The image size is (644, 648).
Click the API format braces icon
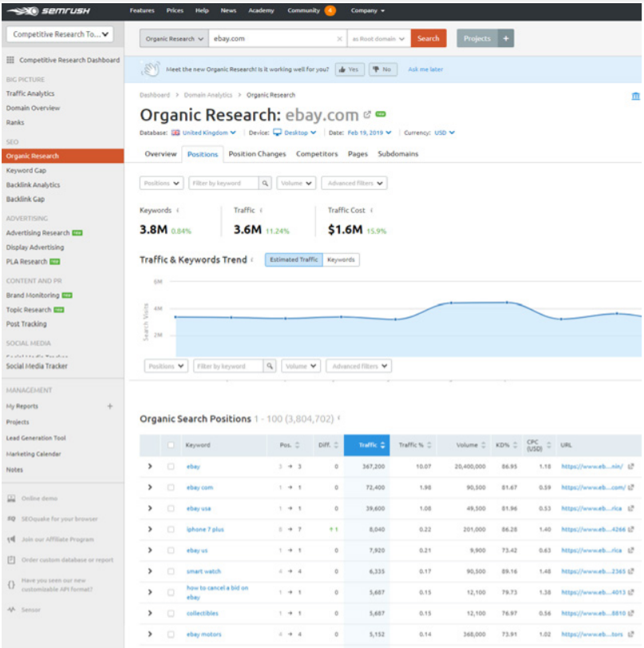[x=12, y=584]
